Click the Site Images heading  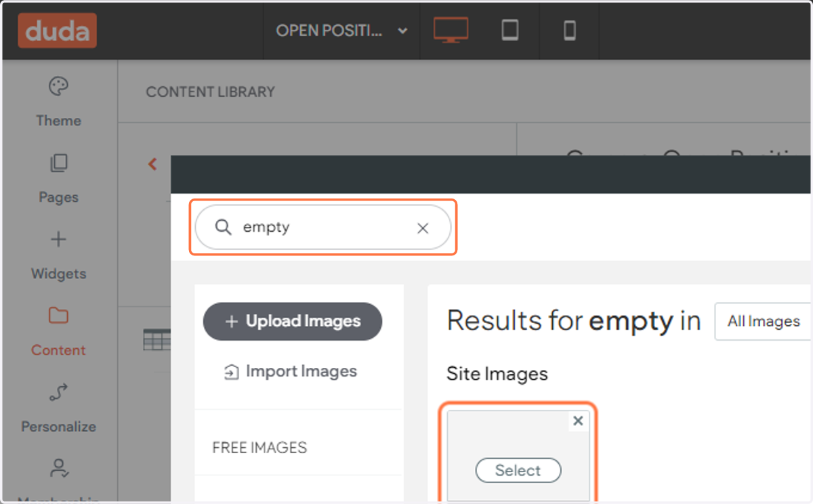(x=497, y=374)
